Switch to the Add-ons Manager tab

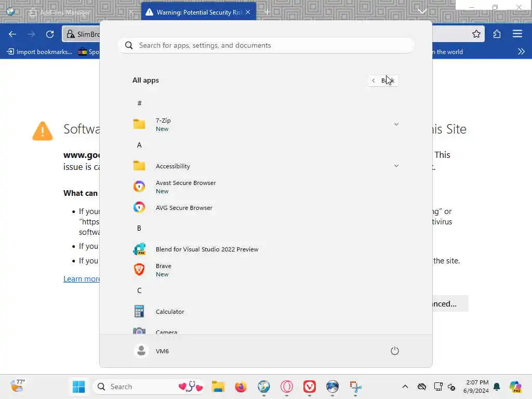coord(79,12)
